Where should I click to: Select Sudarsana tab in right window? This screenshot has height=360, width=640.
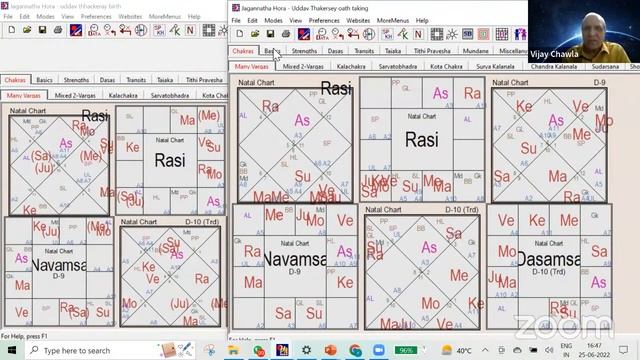(x=605, y=66)
